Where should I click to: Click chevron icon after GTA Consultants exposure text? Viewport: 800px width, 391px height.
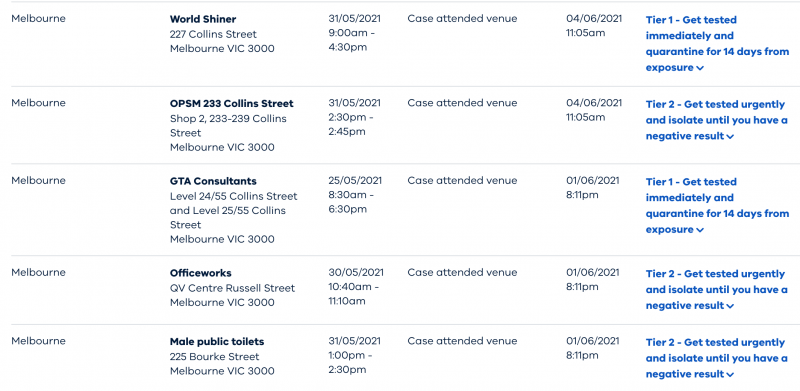tap(700, 230)
